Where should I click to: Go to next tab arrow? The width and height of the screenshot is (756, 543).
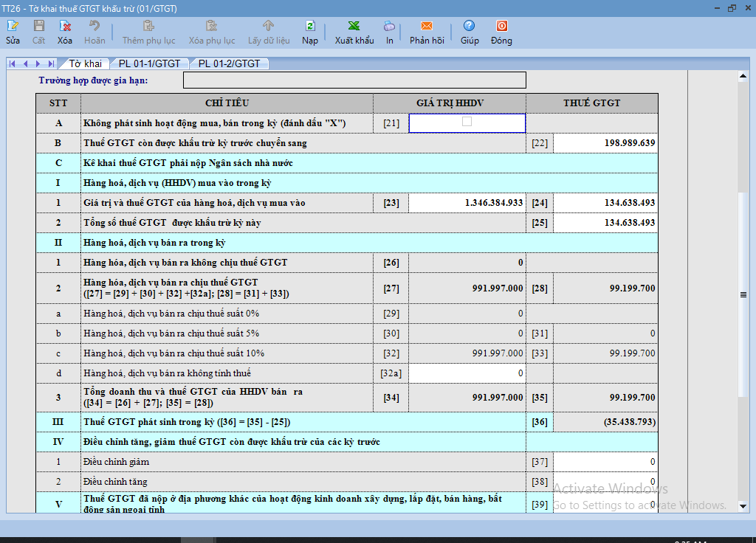coord(38,63)
